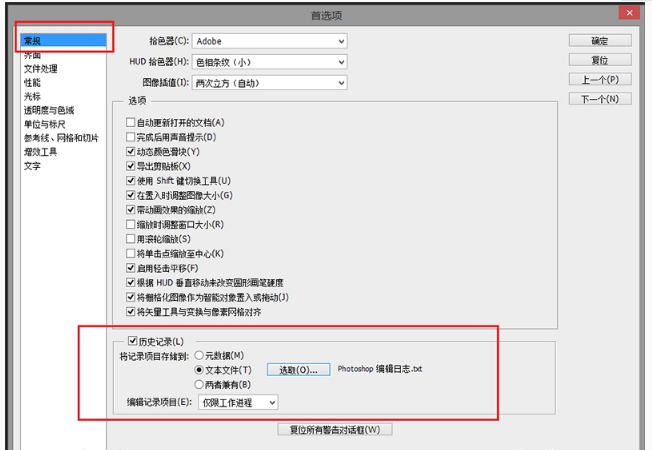Switch to the 界面 preferences category
Screen dimensions: 652x450
(33, 55)
